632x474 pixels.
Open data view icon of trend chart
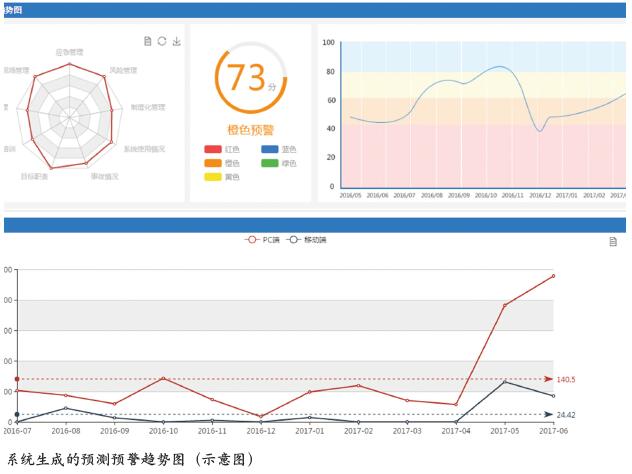click(x=613, y=241)
